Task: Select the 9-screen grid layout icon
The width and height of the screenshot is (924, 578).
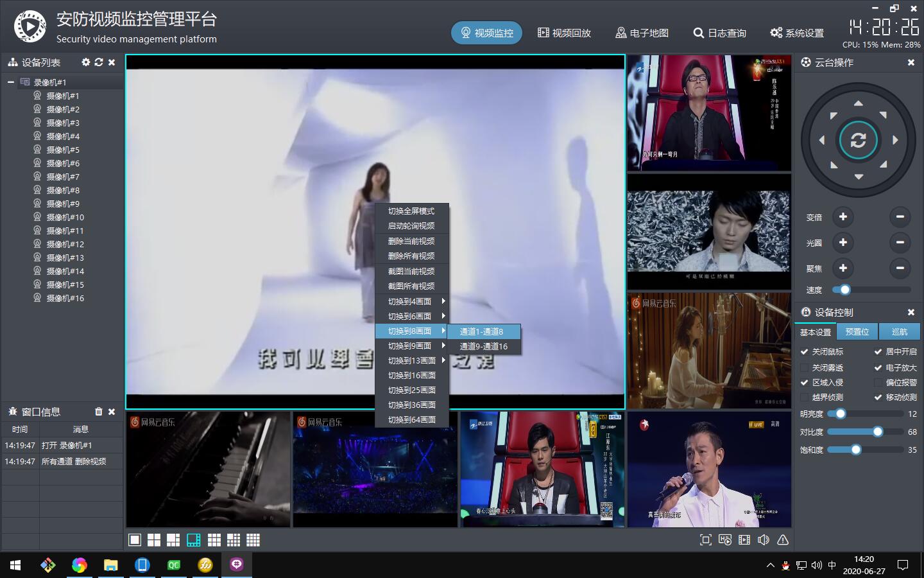Action: coord(214,540)
